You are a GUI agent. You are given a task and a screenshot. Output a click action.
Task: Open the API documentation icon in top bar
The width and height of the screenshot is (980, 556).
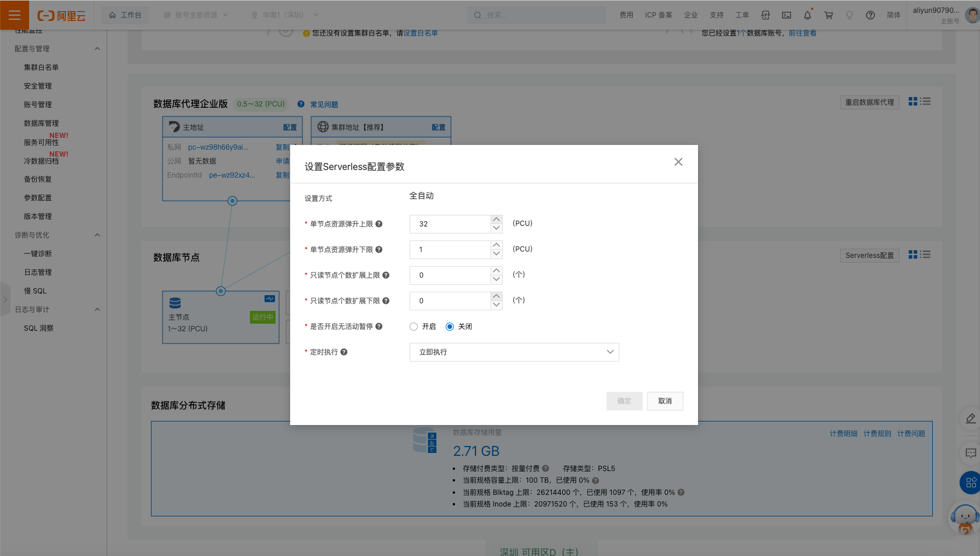tap(766, 15)
